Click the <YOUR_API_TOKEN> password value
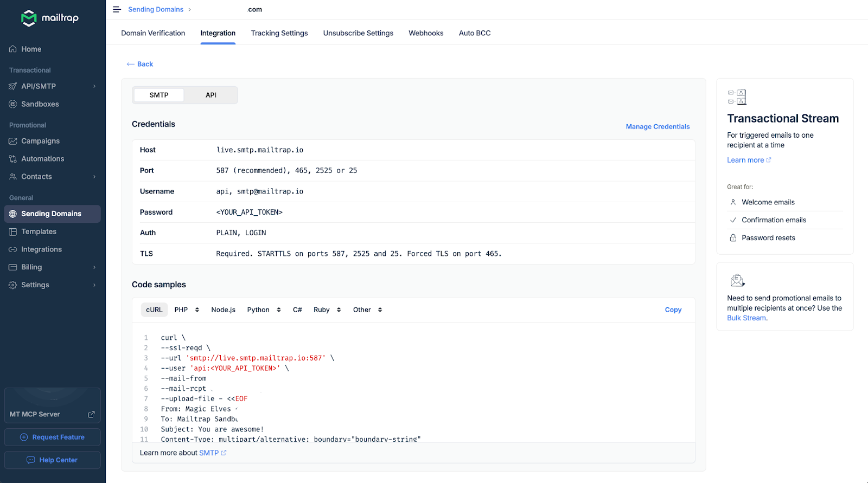Image resolution: width=868 pixels, height=483 pixels. [x=250, y=212]
